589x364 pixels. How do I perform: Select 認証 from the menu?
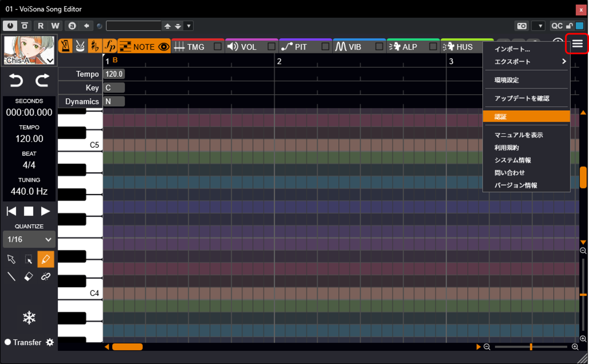(526, 117)
